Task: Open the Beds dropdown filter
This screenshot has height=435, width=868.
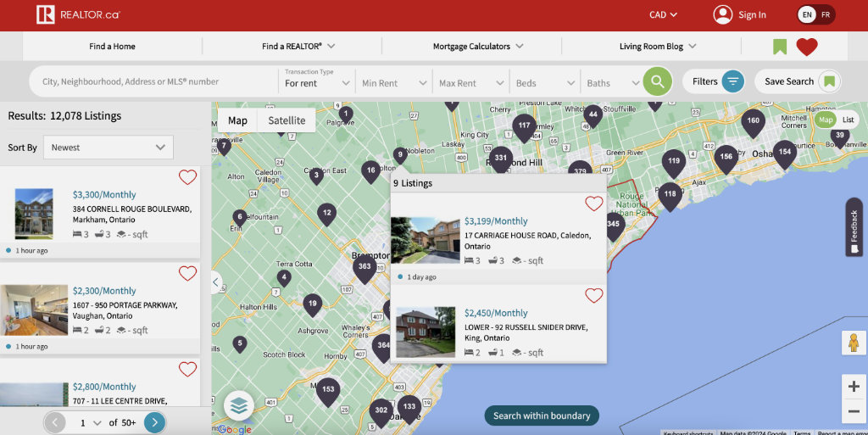Action: [x=545, y=83]
